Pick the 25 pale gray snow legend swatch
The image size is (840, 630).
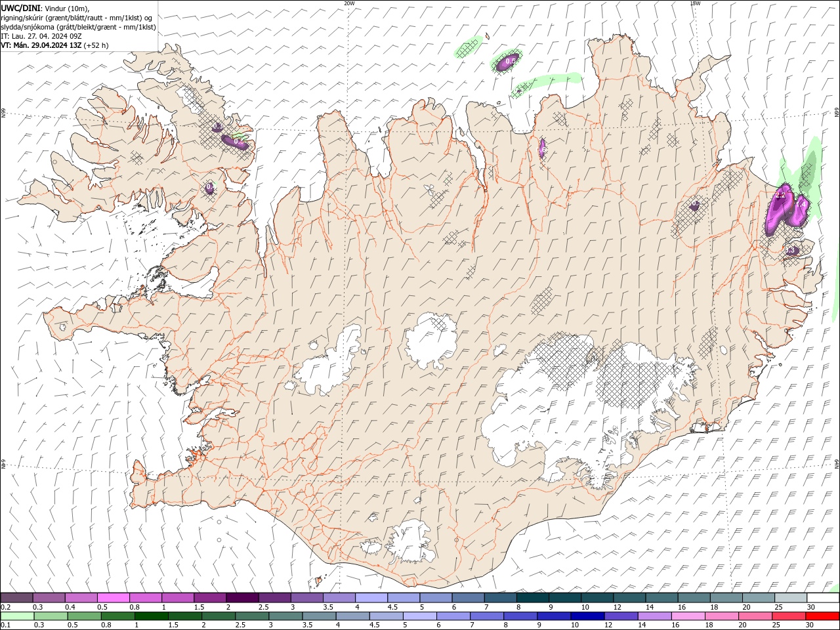[791, 597]
